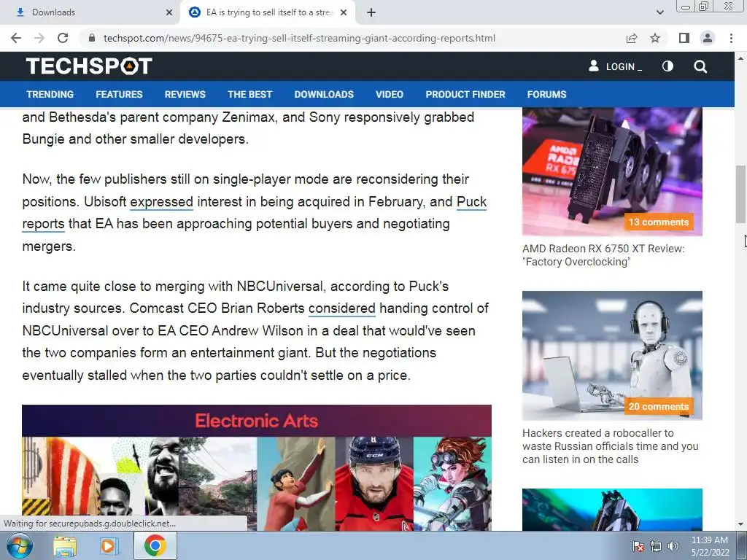Expand the tab search chevron
The height and width of the screenshot is (560, 747).
(x=659, y=12)
